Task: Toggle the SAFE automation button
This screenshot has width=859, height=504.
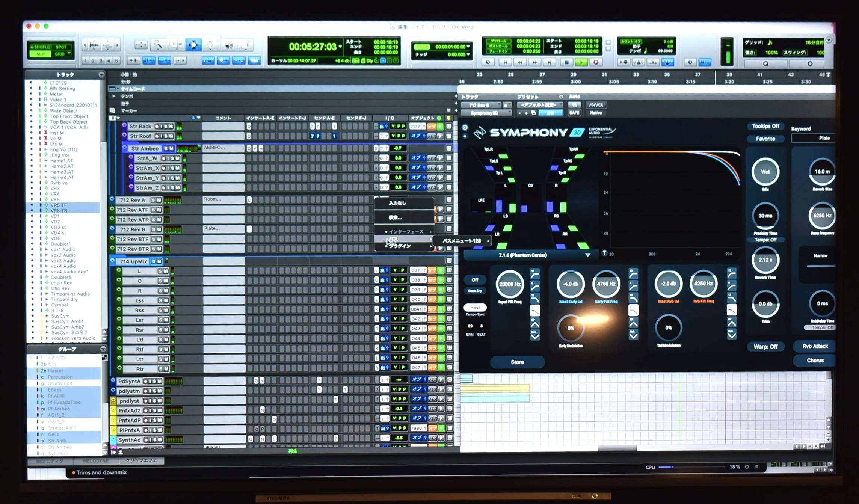Action: [x=574, y=113]
